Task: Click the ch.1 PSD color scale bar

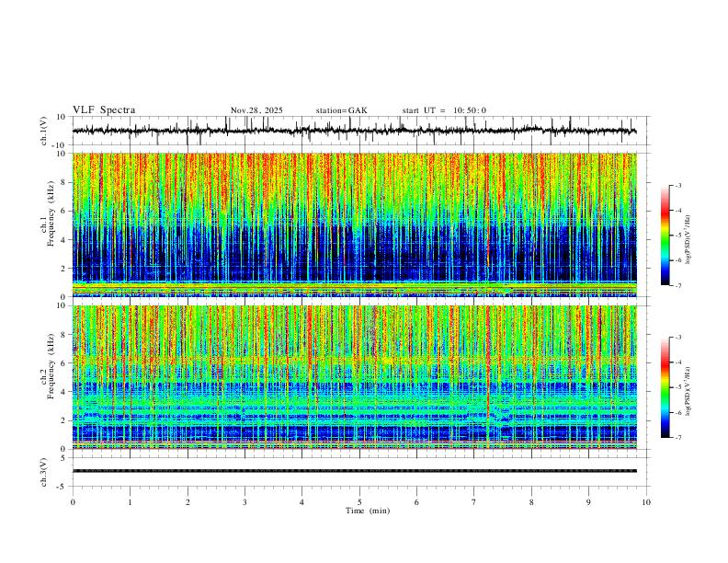Action: tap(665, 236)
